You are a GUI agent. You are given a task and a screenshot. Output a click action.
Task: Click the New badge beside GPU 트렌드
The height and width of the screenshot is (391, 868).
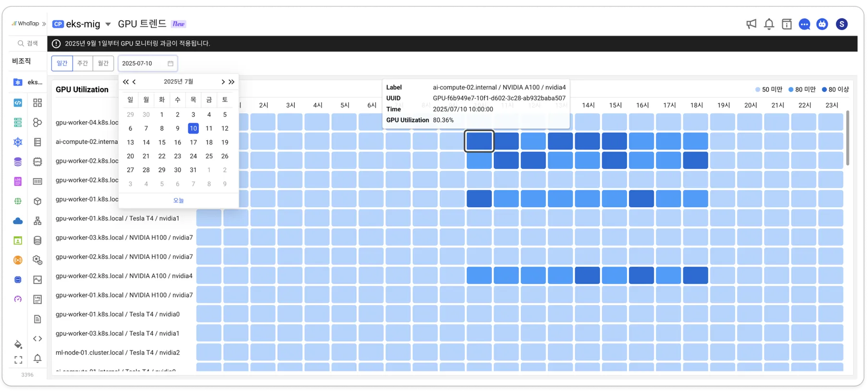tap(179, 24)
